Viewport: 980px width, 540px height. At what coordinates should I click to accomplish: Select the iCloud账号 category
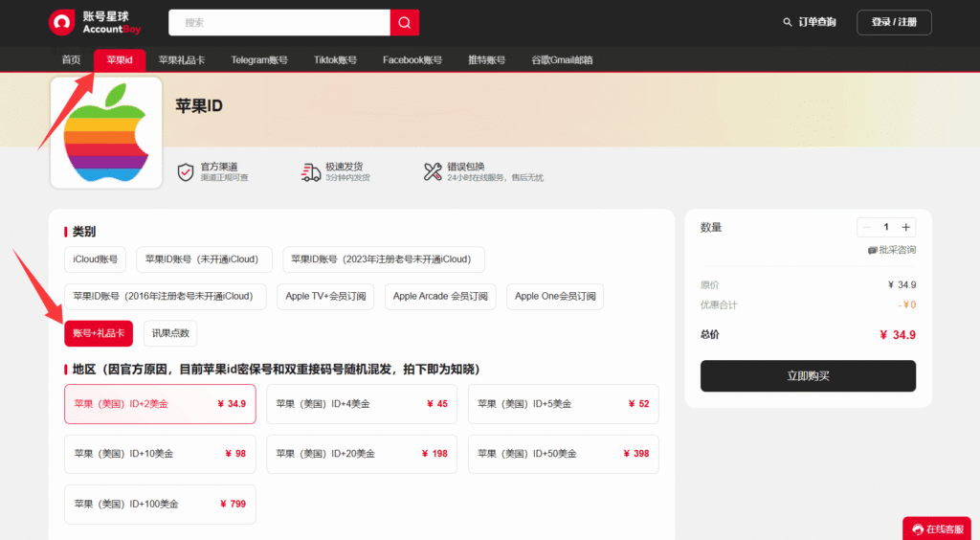(x=95, y=259)
